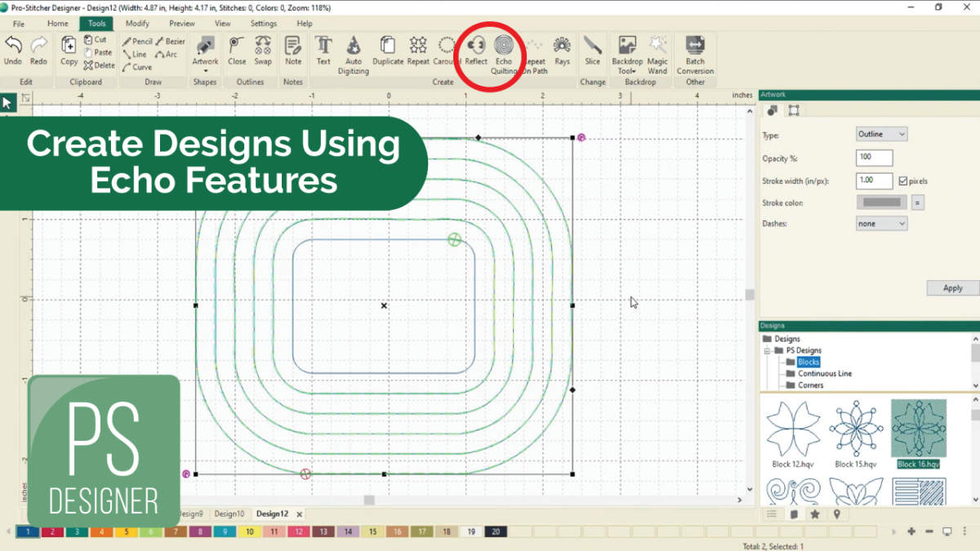Image resolution: width=980 pixels, height=551 pixels.
Task: Click the Apply button in Artwork panel
Action: 952,287
